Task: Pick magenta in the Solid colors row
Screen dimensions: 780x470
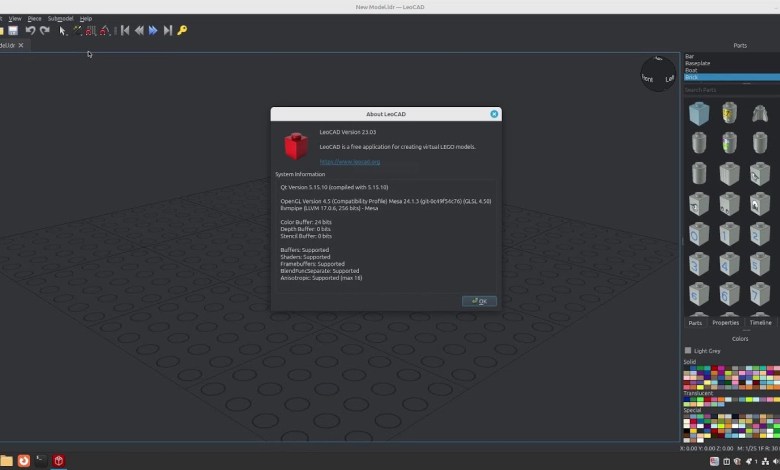Action: pos(722,369)
